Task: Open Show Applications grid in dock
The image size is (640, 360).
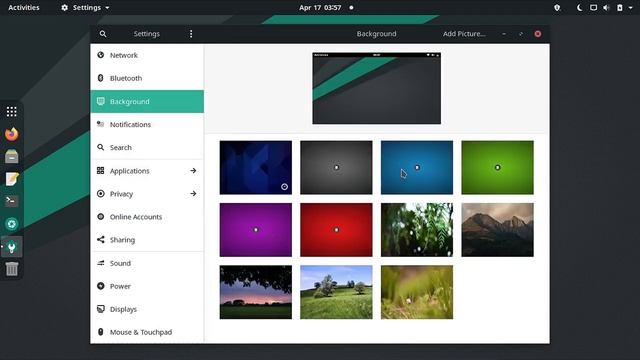Action: click(11, 111)
